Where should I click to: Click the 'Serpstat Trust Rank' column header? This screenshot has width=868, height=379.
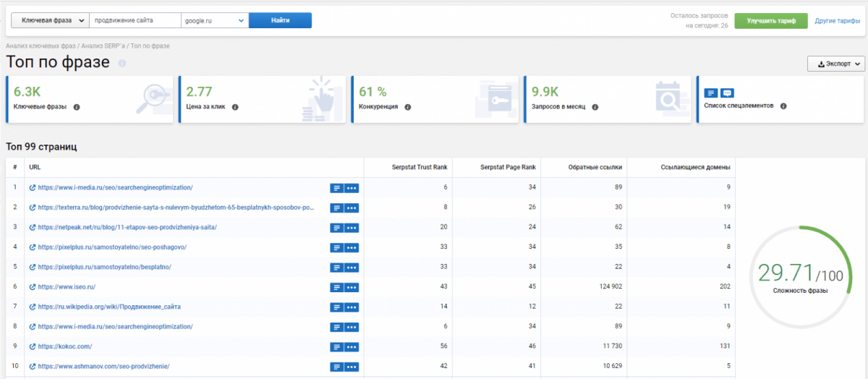[418, 168]
